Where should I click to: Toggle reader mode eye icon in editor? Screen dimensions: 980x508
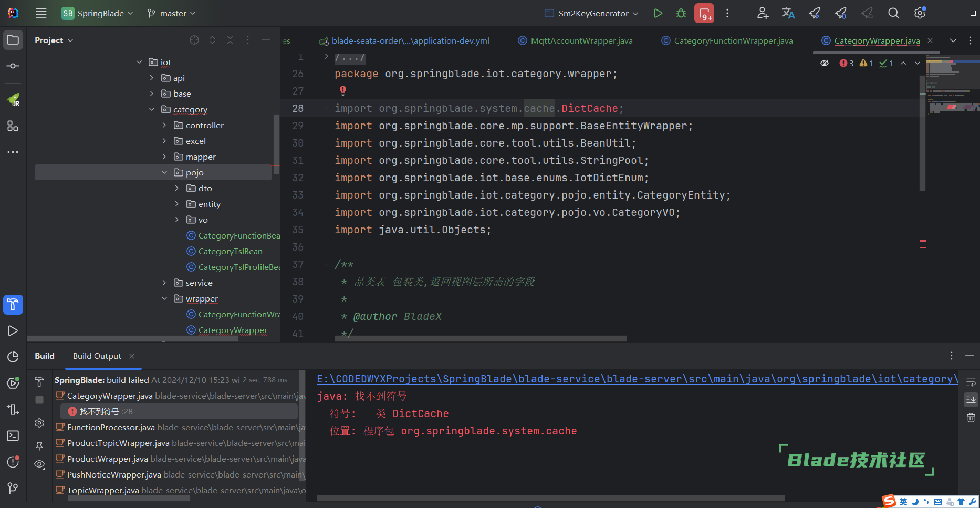click(825, 63)
